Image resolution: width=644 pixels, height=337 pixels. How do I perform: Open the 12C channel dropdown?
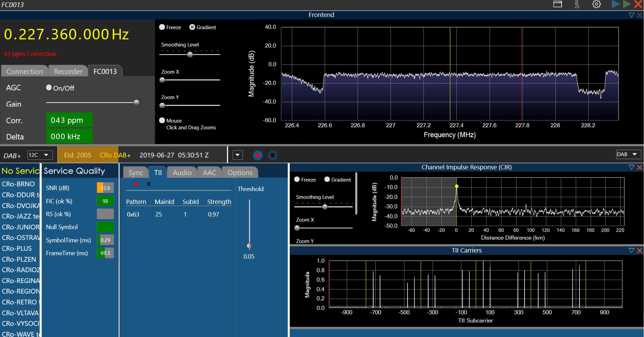[x=40, y=155]
